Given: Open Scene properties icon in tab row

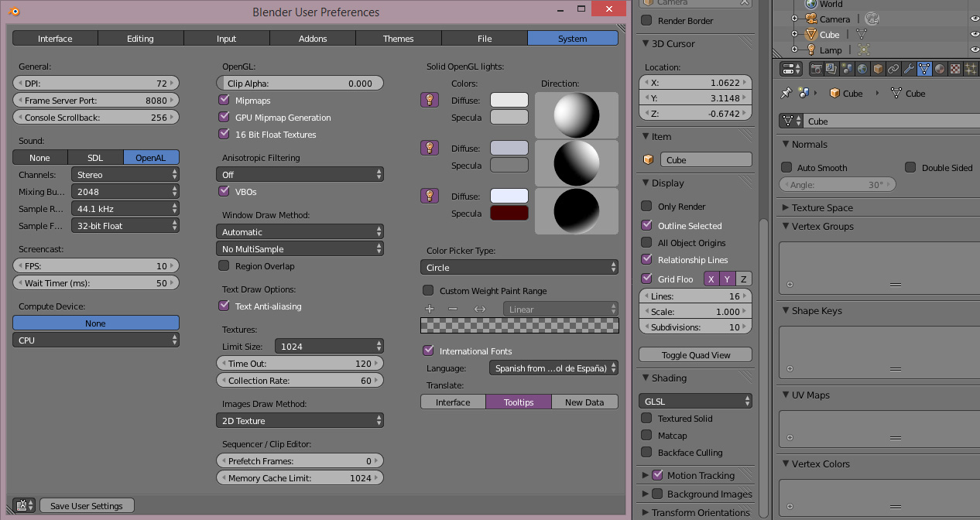Looking at the screenshot, I should [847, 69].
